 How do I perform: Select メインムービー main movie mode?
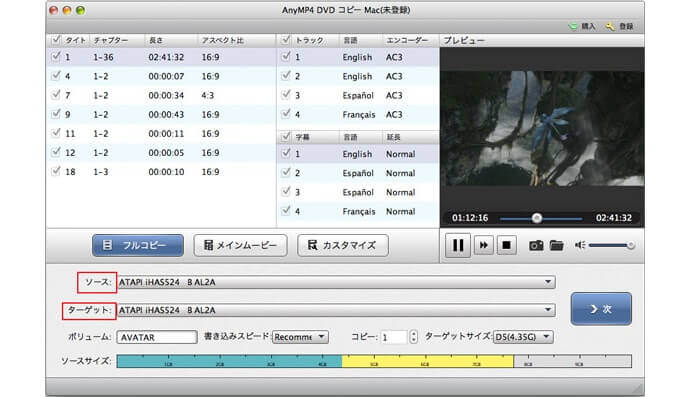pos(240,245)
